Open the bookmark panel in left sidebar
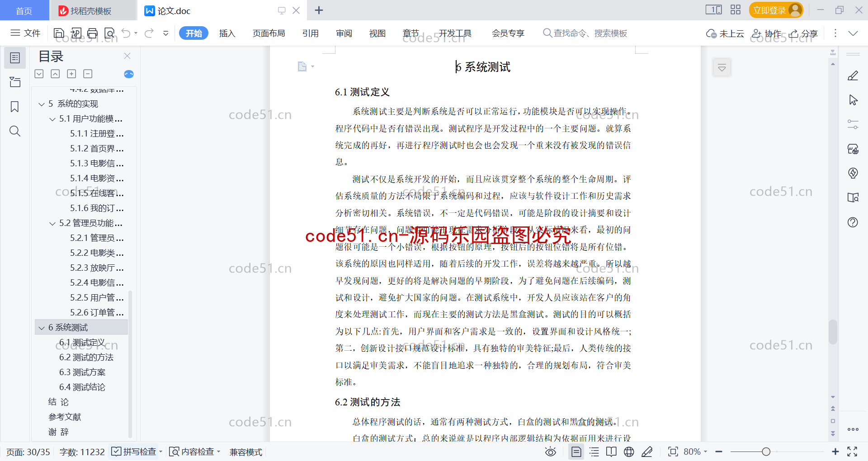Screen dimensions: 868x461 tap(15, 107)
